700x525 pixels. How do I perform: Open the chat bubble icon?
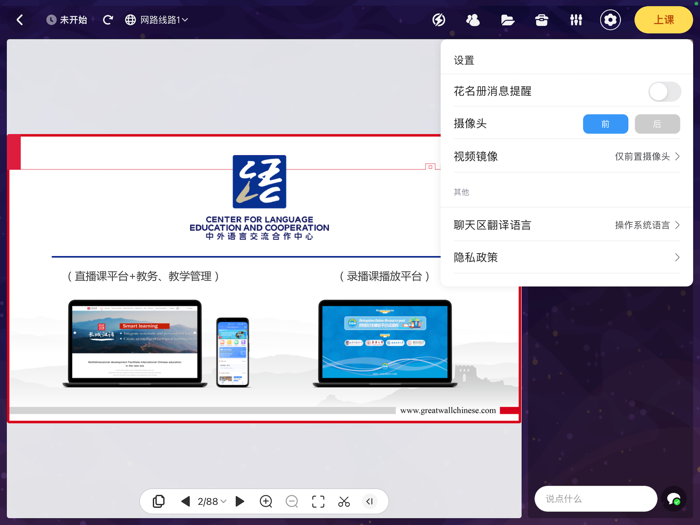[674, 499]
